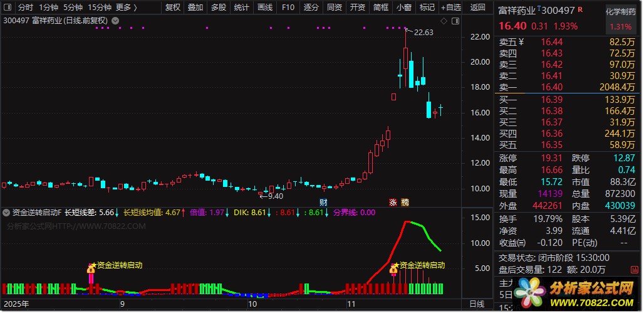The width and height of the screenshot is (644, 313).
Task: Click month 11 on the time axis
Action: click(351, 304)
